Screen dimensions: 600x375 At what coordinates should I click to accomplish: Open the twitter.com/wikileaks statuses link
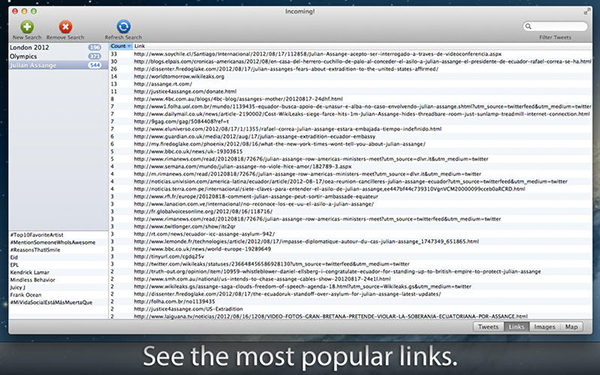[272, 264]
